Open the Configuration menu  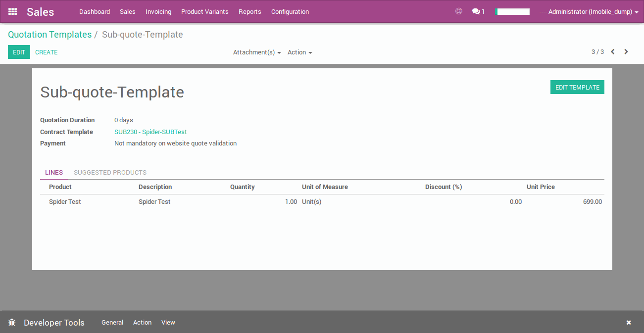[290, 12]
